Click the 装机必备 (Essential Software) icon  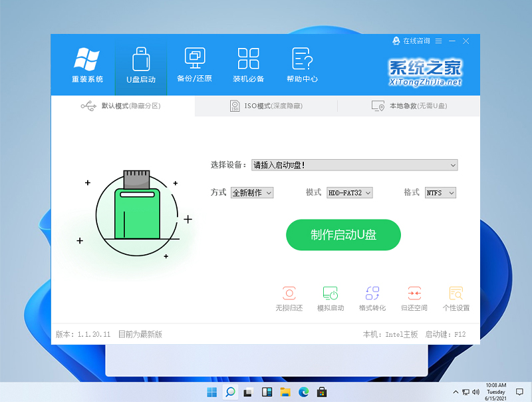click(248, 65)
